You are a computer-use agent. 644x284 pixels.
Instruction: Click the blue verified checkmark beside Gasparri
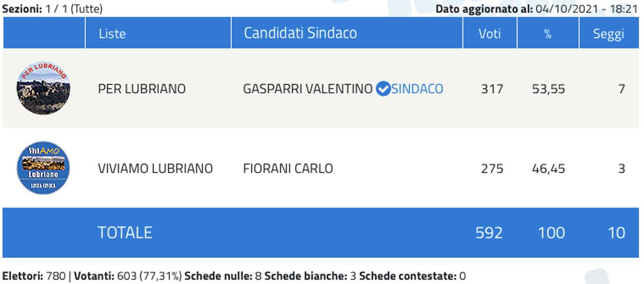pyautogui.click(x=383, y=89)
